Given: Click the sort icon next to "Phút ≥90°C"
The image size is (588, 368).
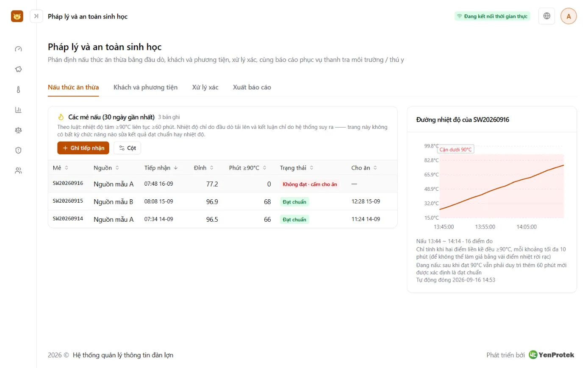Looking at the screenshot, I should [265, 168].
